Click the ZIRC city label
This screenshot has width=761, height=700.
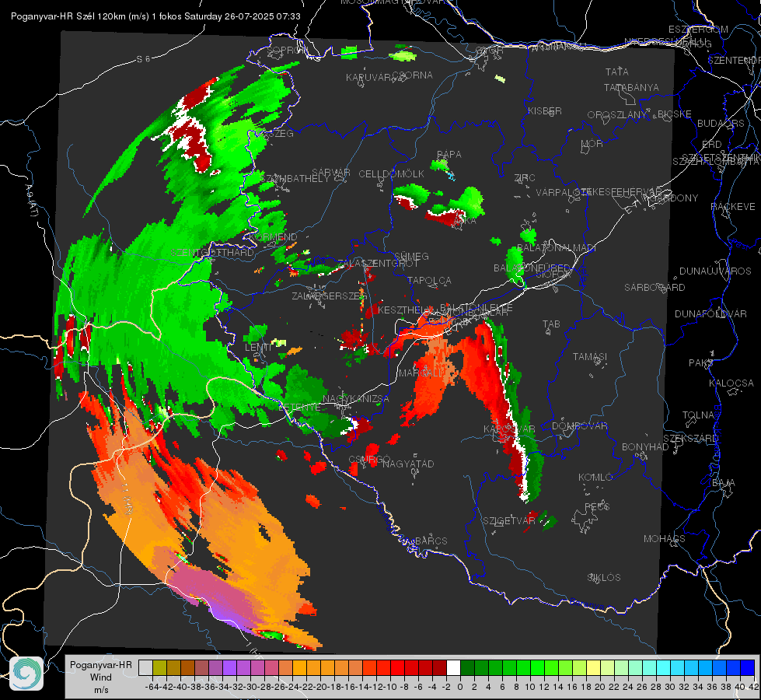[x=525, y=178]
